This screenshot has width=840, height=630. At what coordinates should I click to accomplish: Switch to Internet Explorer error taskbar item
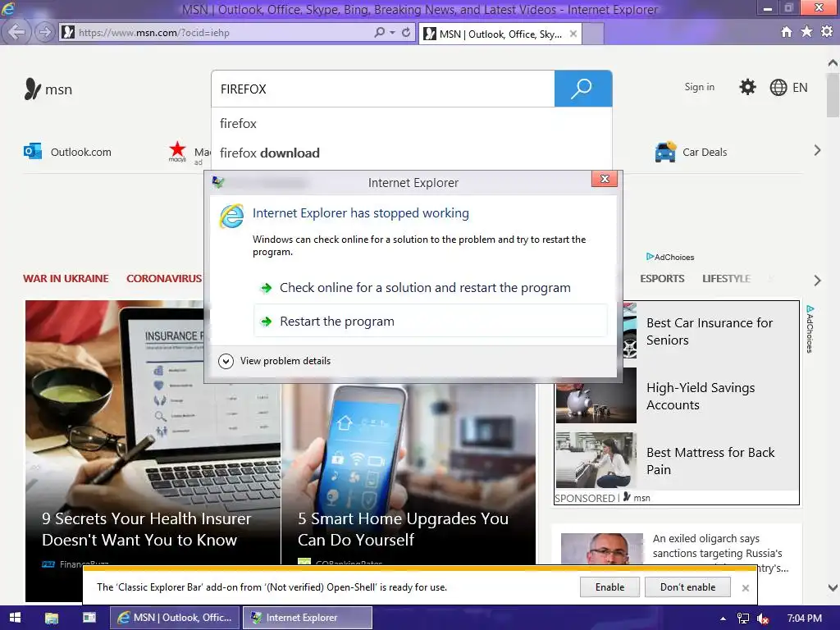point(308,618)
